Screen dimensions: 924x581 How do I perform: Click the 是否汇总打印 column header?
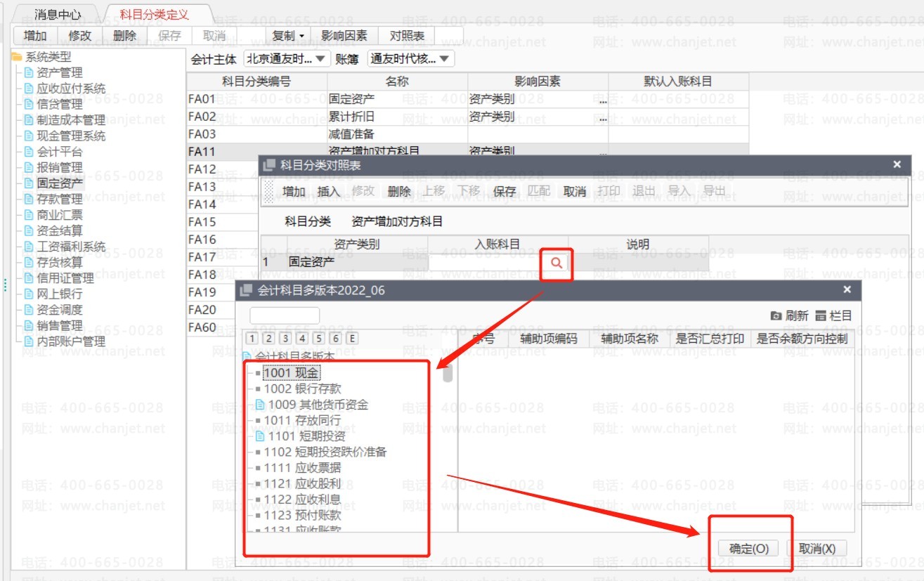tap(709, 339)
